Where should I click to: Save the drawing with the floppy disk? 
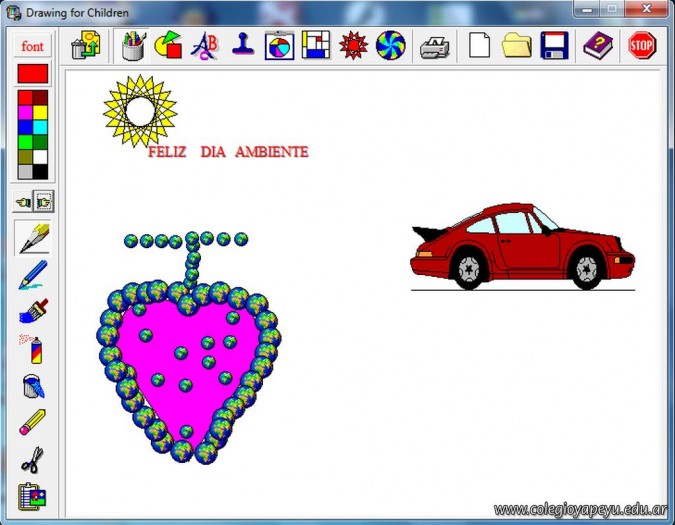pyautogui.click(x=553, y=45)
